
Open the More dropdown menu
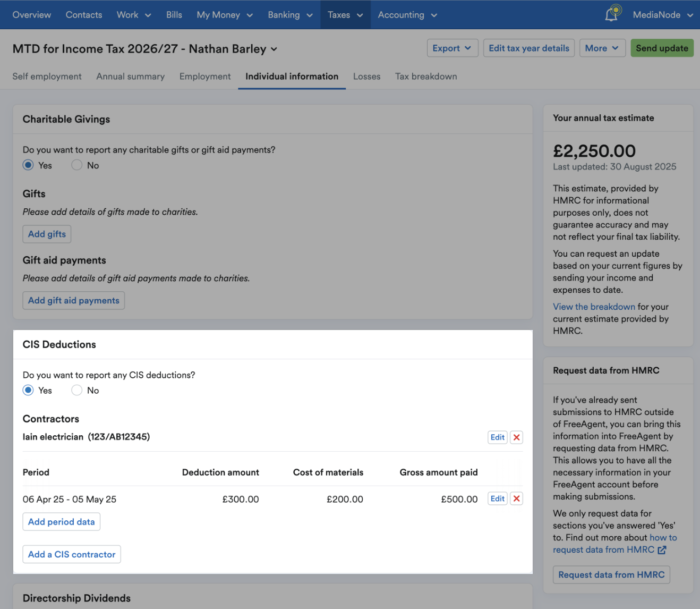(x=602, y=48)
